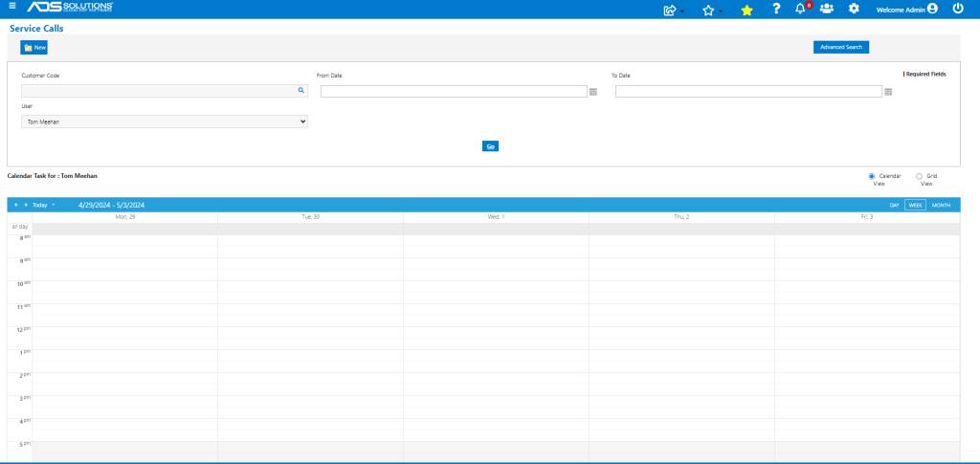Open the User dropdown showing Tom Meehan
The height and width of the screenshot is (464, 980).
click(x=165, y=122)
